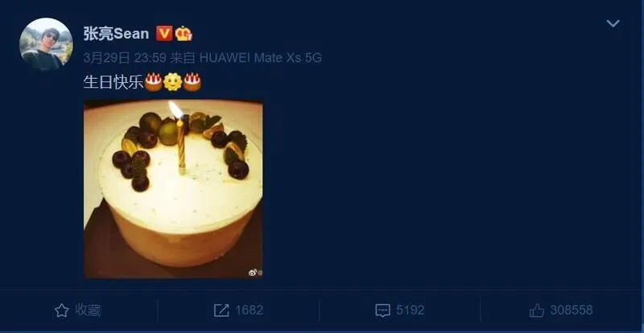Viewport: 644px width, 333px height.
Task: Click the last cake emoji after sunflower
Action: tap(192, 82)
